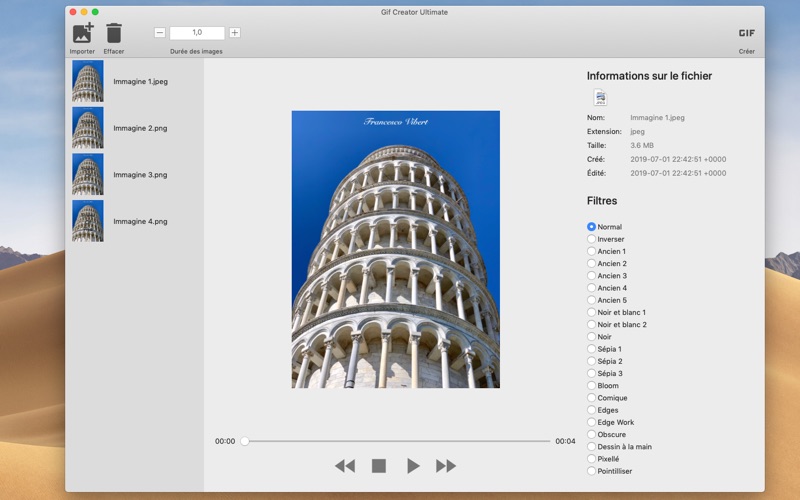Click the Effacer trash icon
The image size is (800, 500).
click(x=114, y=33)
